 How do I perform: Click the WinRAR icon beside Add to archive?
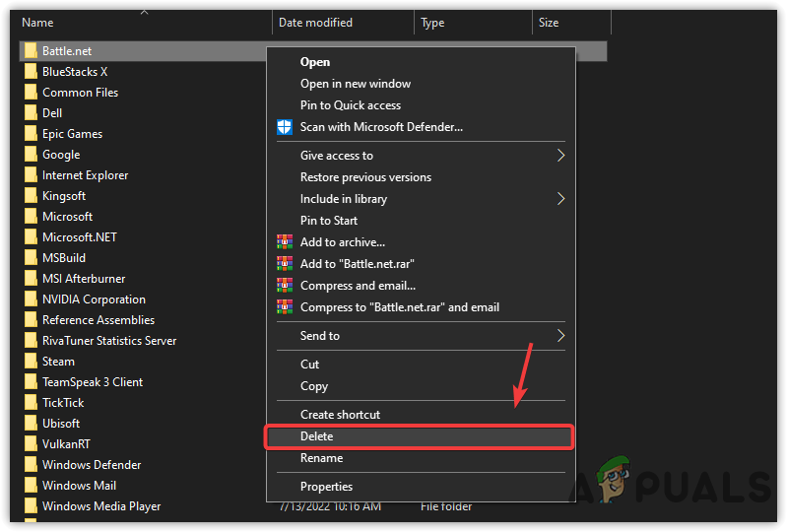coord(285,242)
